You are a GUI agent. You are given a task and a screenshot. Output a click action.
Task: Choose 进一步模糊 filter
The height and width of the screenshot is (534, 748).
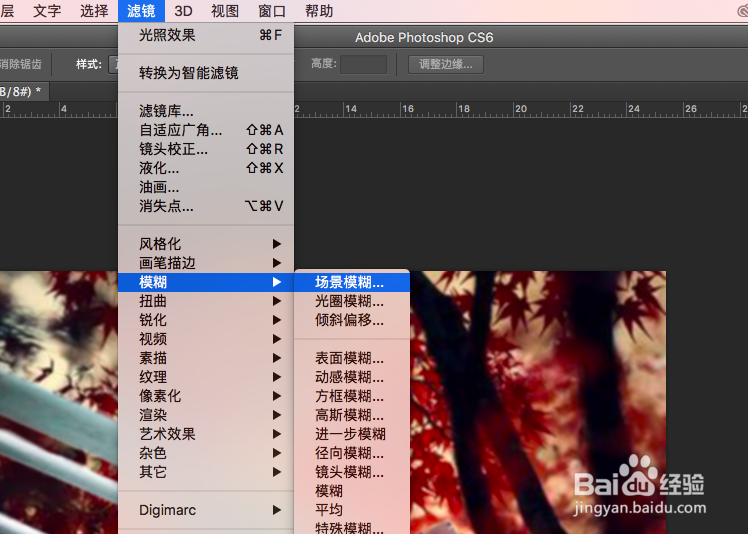coord(352,434)
